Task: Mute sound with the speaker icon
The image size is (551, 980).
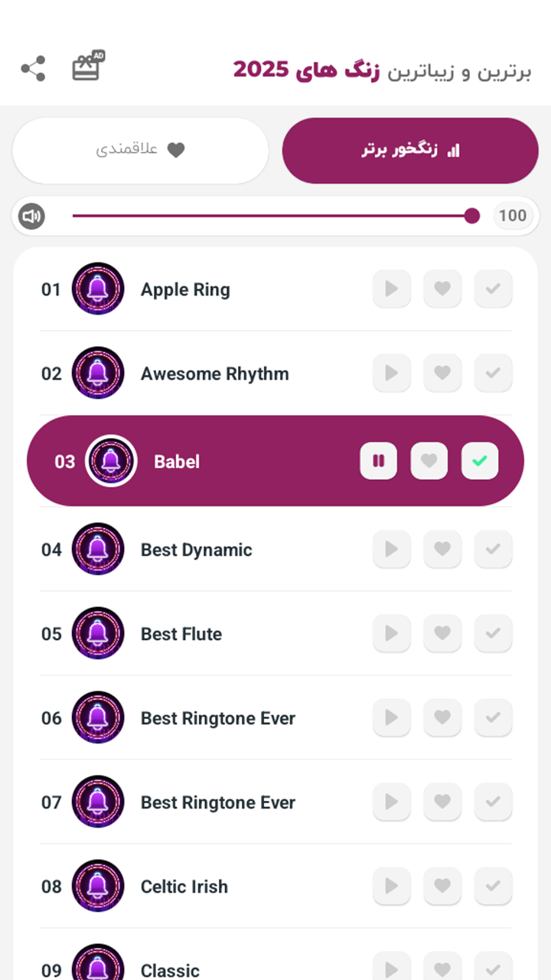Action: click(x=31, y=217)
